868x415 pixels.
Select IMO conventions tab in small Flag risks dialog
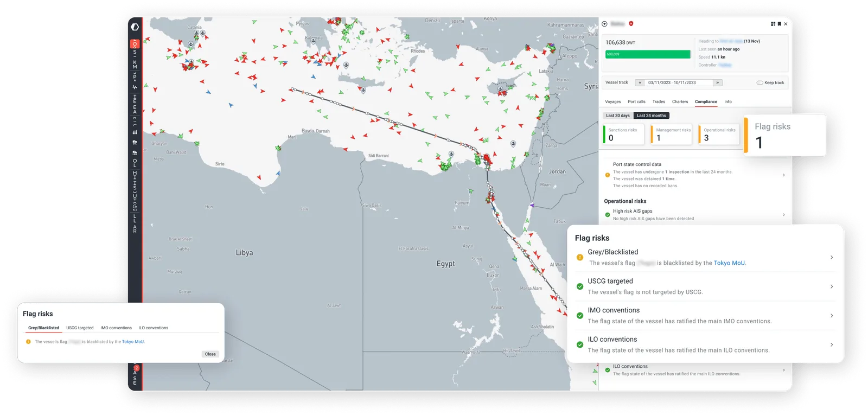click(116, 328)
